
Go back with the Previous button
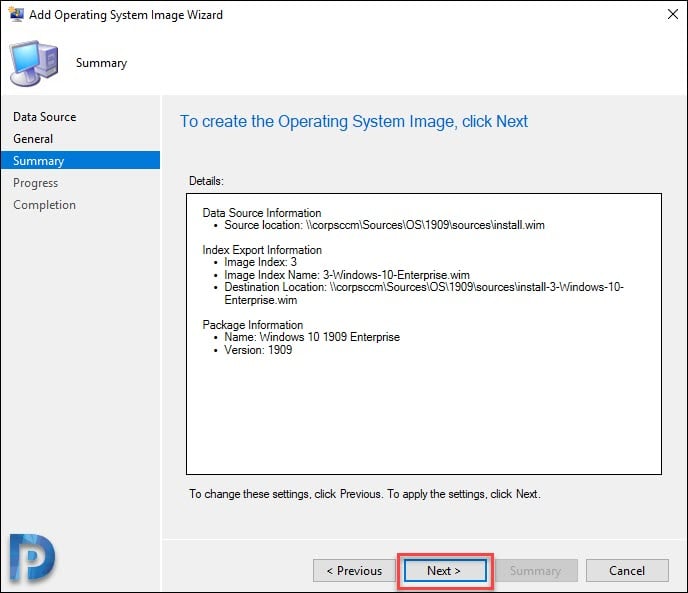pos(354,571)
